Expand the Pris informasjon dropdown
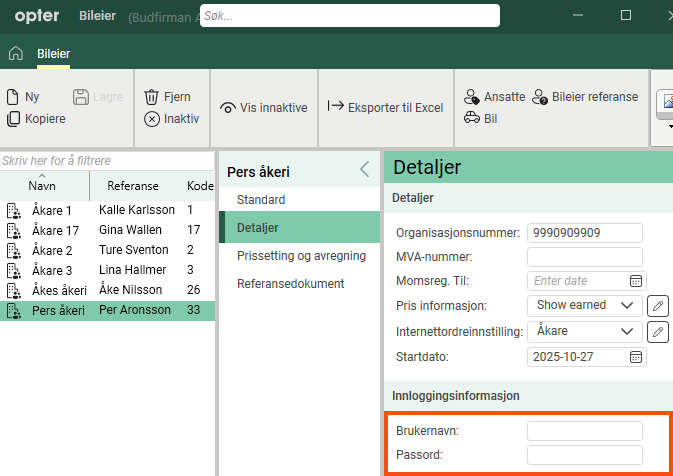 (x=627, y=305)
